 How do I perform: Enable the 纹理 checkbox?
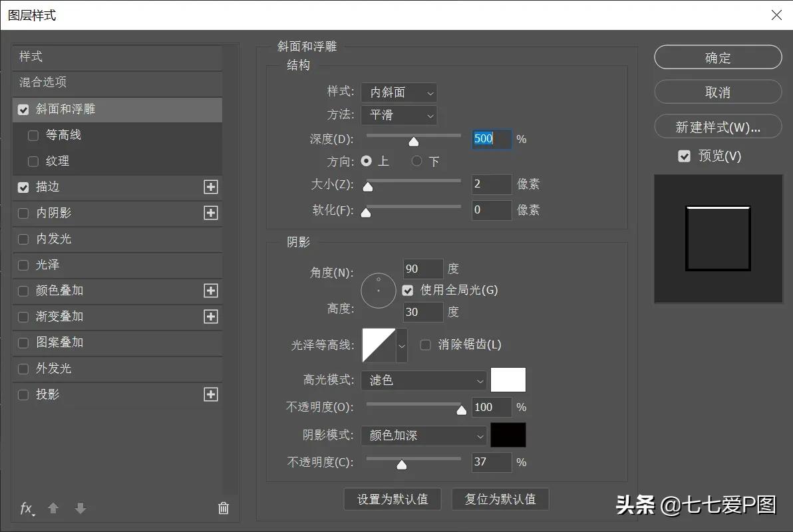coord(33,162)
